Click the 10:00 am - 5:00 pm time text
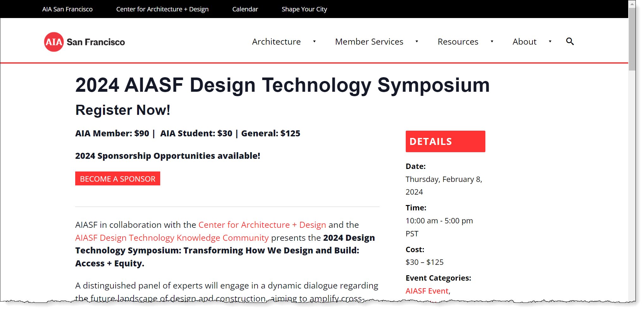644x311 pixels. coord(439,221)
